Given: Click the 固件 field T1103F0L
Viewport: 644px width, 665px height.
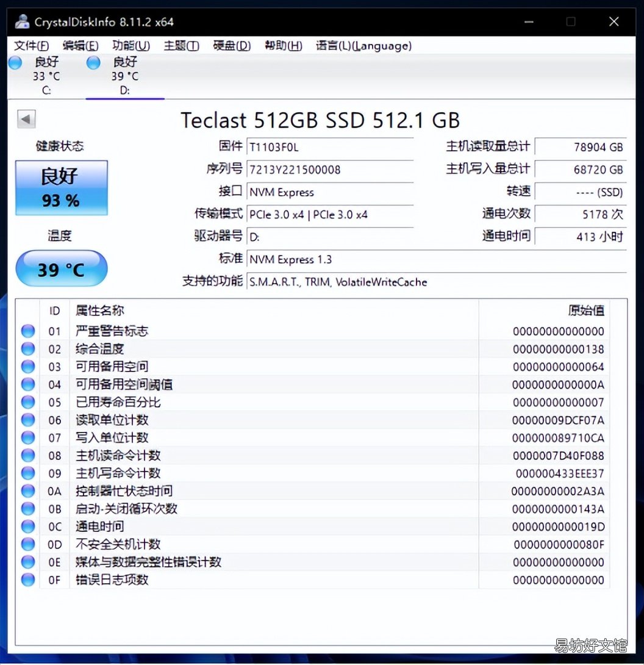Looking at the screenshot, I should (x=330, y=147).
